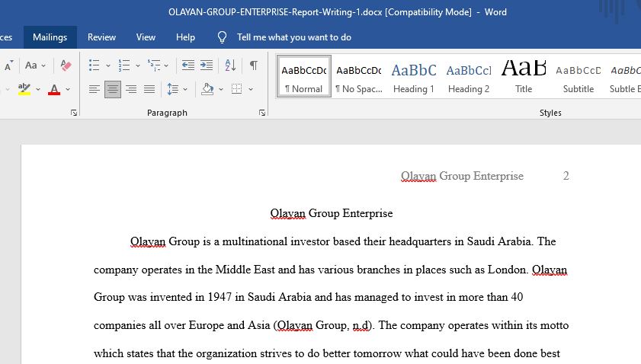Apply the Subtitle style
The image size is (641, 364).
[x=578, y=76]
